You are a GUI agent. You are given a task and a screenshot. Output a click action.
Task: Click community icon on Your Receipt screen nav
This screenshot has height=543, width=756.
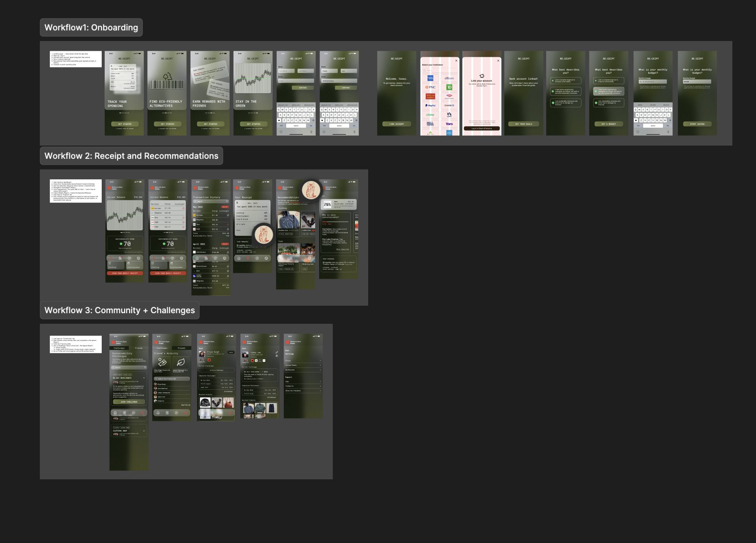point(266,258)
